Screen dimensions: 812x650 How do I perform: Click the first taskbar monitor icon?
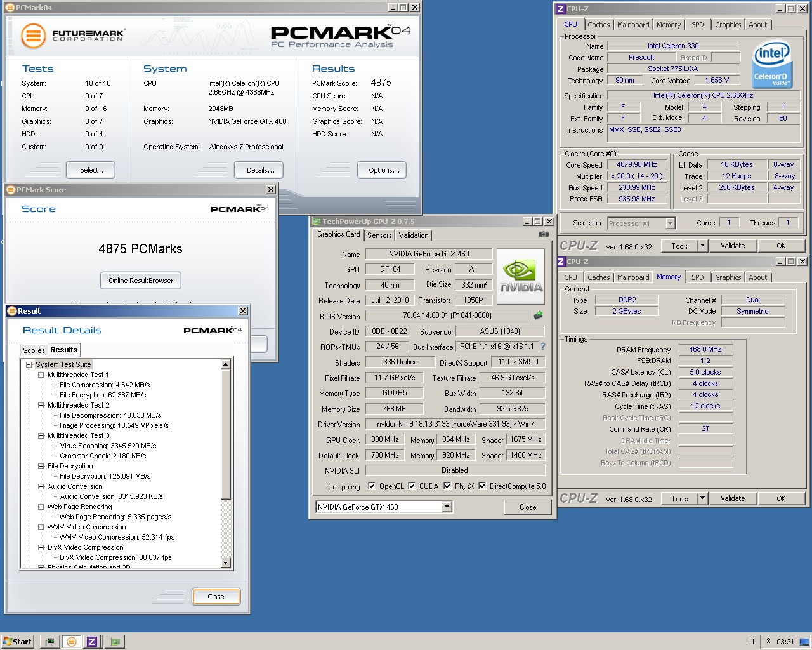pos(50,642)
